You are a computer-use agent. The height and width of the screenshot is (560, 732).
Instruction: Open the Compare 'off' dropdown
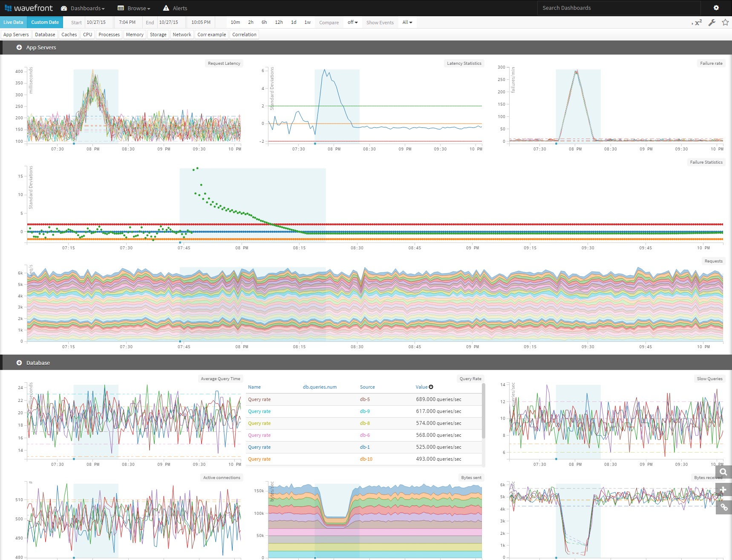click(x=352, y=22)
